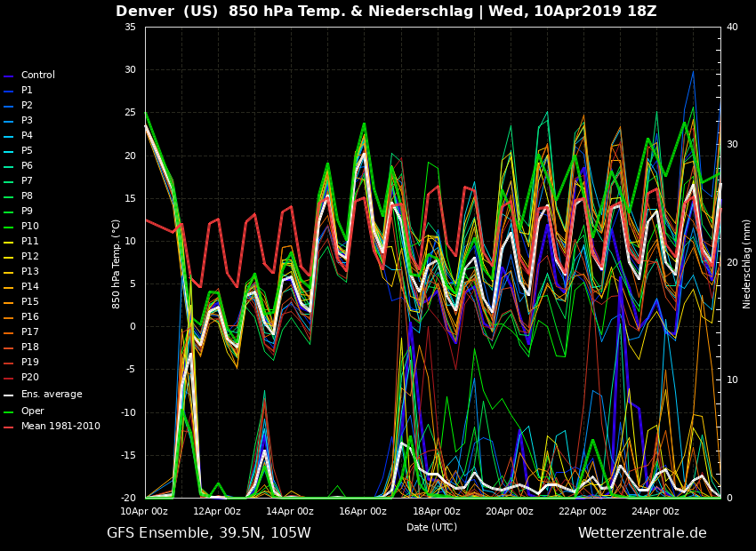Viewport: 756px width, 551px height.
Task: Select the '12Apr 00z' date axis label
Action: (x=217, y=512)
